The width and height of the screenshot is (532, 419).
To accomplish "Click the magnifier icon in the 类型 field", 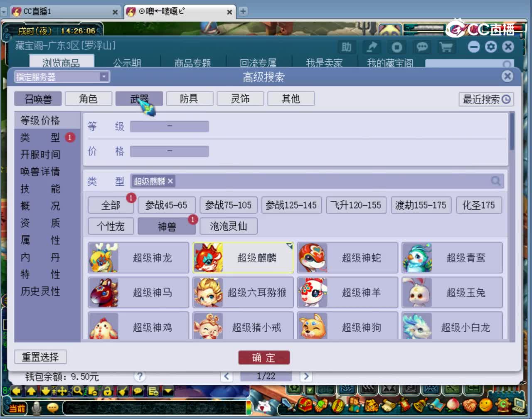I will click(495, 181).
